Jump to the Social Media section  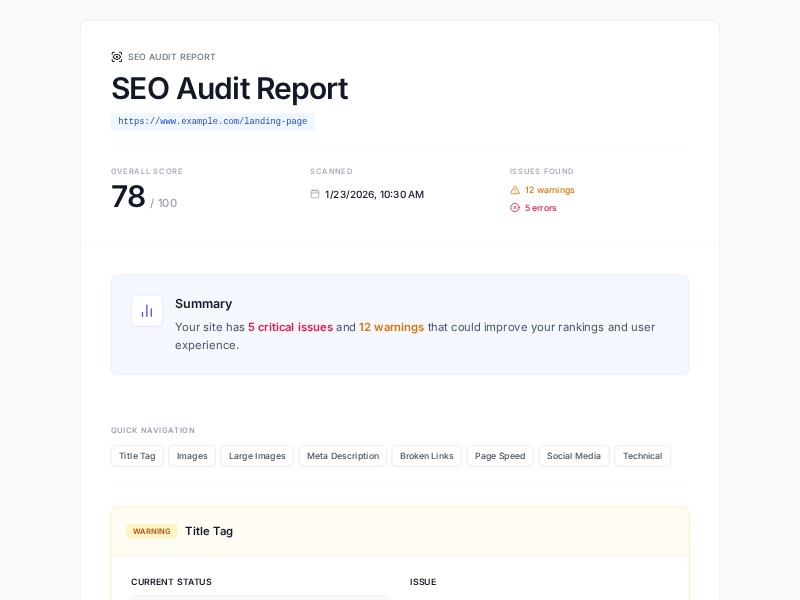pyautogui.click(x=574, y=456)
